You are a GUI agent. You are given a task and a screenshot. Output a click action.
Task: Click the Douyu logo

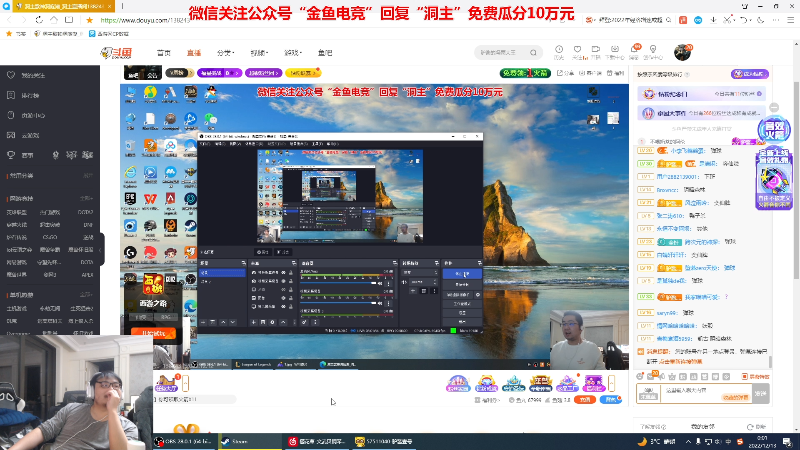point(116,53)
